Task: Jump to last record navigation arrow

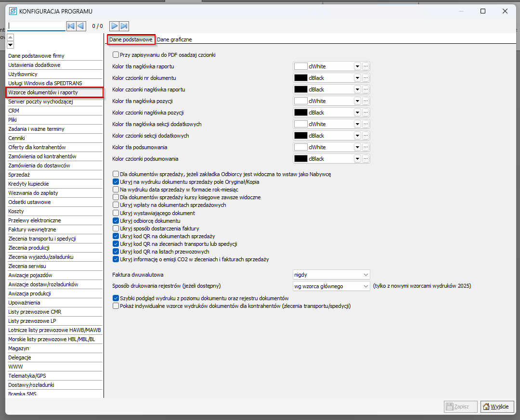Action: coord(124,26)
